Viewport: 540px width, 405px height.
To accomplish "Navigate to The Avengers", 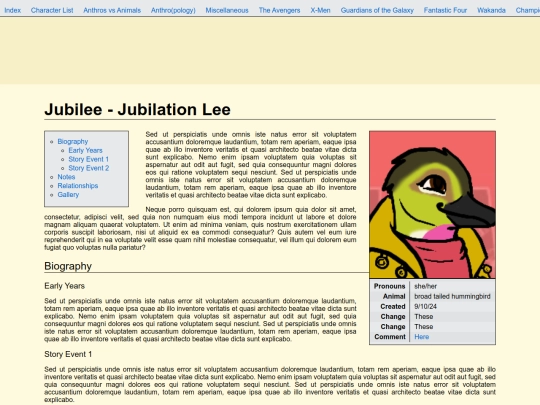I will [279, 10].
